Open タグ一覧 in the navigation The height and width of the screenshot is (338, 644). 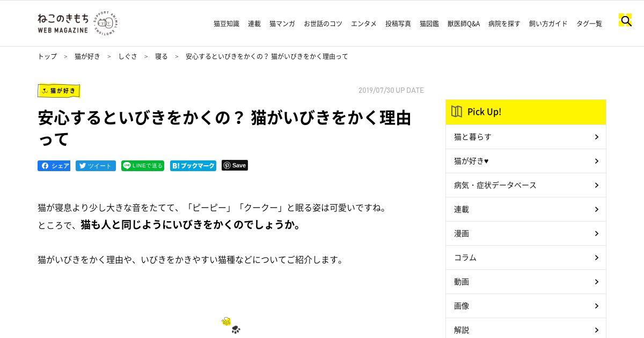pyautogui.click(x=589, y=24)
